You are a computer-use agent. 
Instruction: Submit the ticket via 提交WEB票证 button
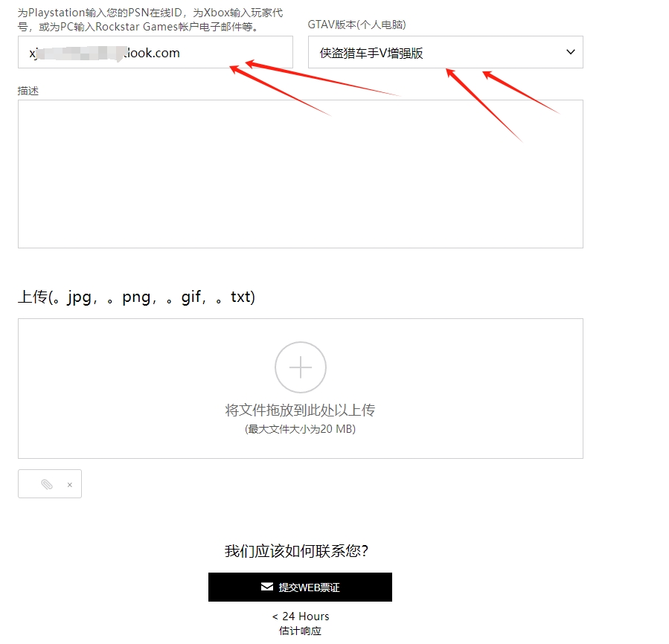coord(300,587)
